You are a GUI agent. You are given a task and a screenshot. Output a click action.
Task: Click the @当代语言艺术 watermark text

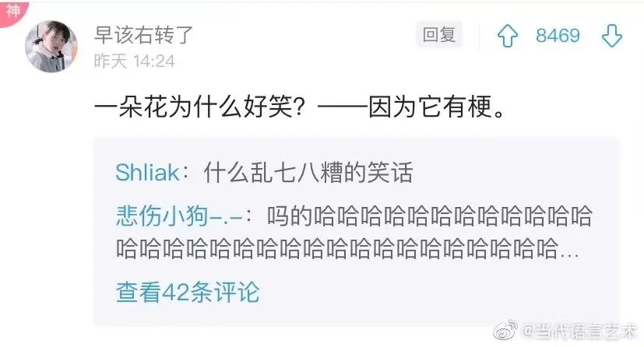coord(580,331)
